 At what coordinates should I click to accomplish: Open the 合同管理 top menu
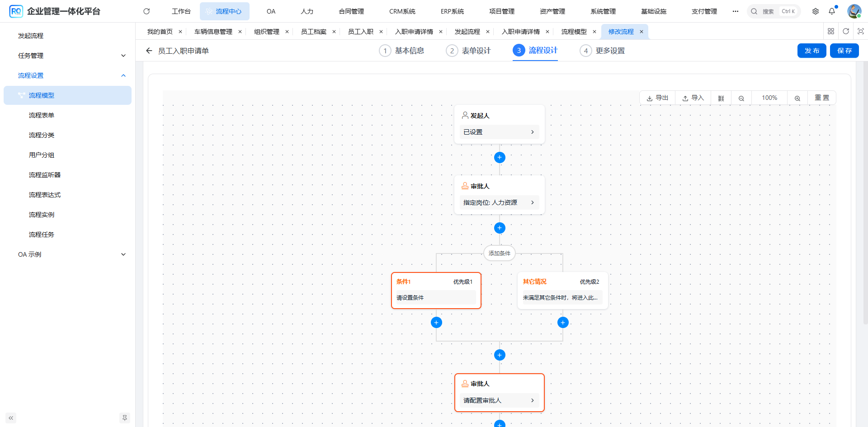pos(351,11)
